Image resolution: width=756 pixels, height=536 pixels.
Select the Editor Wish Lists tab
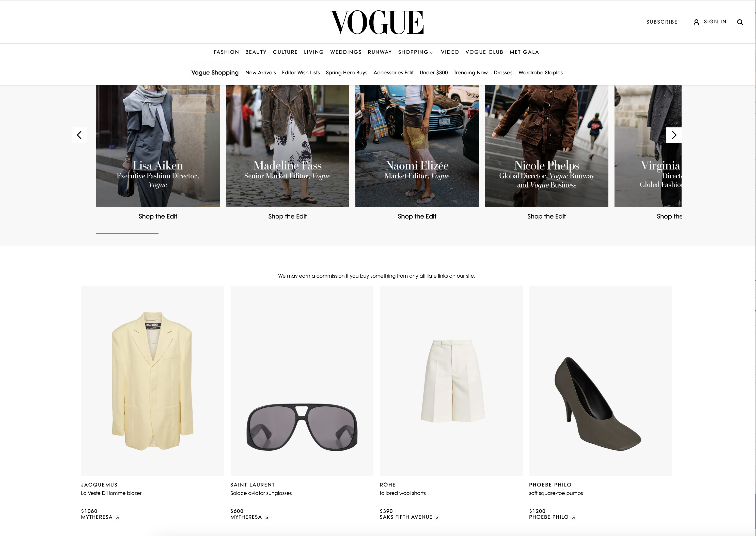click(x=301, y=73)
